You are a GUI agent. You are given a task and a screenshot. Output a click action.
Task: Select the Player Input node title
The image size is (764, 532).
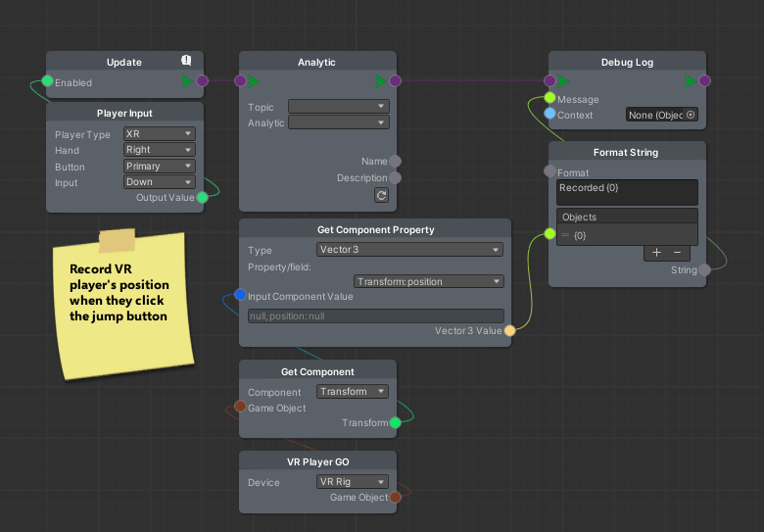tap(124, 113)
